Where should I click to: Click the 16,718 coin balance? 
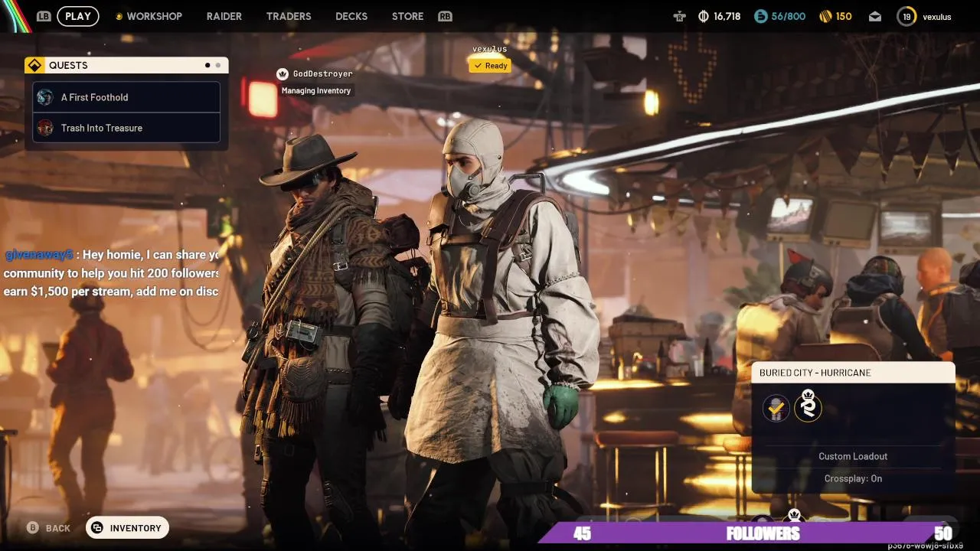[x=727, y=16]
